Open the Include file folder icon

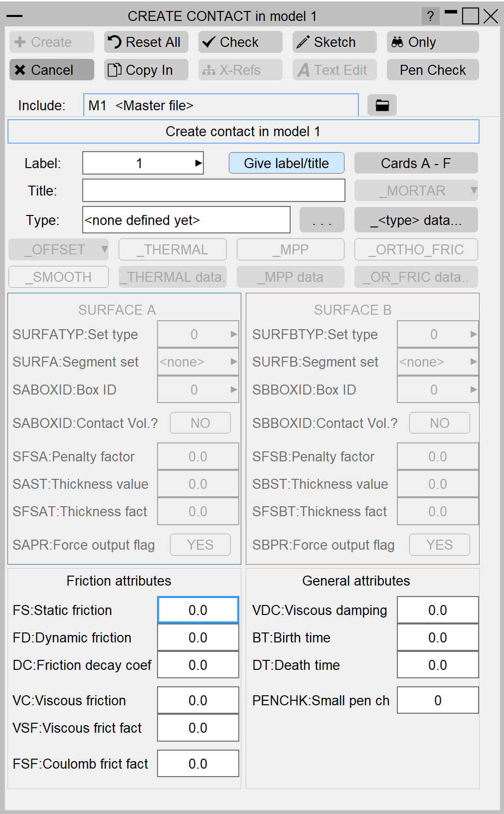point(382,105)
